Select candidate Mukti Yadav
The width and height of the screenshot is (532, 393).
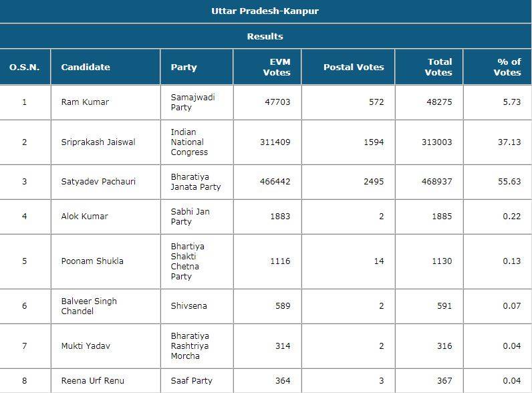tap(84, 346)
